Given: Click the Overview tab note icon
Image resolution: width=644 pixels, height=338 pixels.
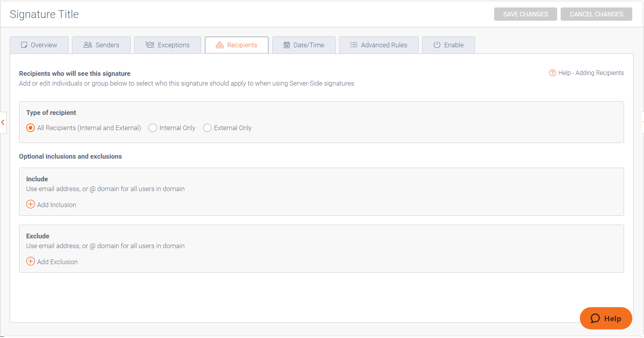Looking at the screenshot, I should pos(24,45).
